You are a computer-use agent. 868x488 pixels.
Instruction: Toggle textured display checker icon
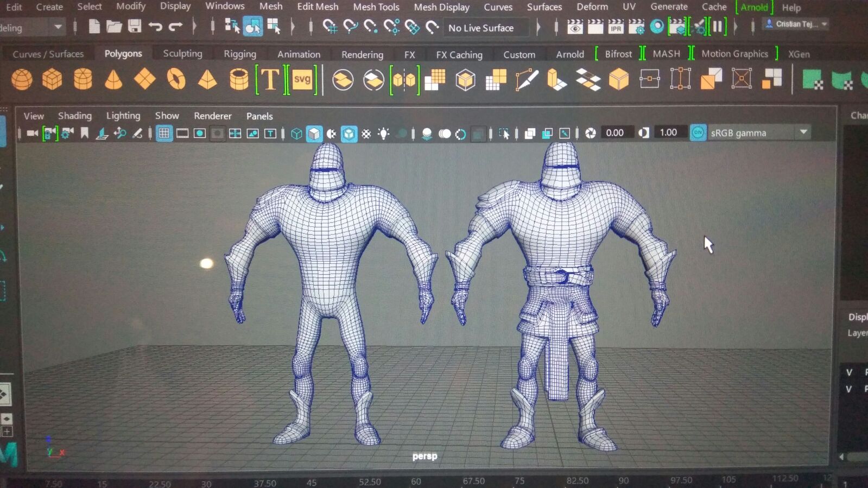pos(366,134)
